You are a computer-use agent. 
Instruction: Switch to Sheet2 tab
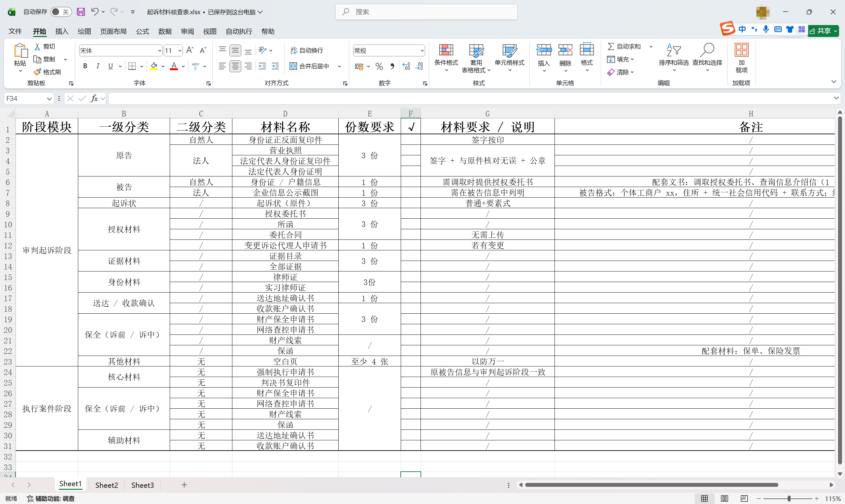[x=106, y=485]
